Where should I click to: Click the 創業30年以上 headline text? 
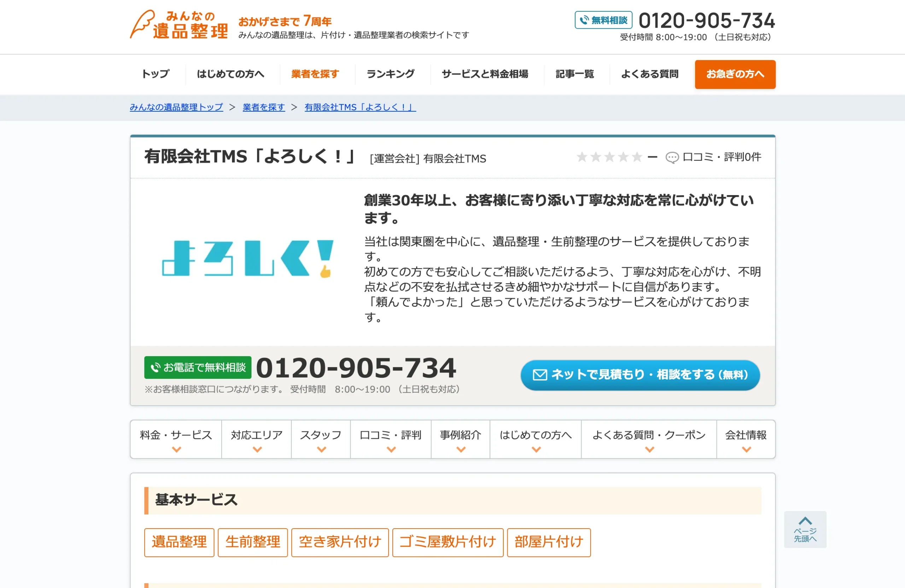(x=559, y=209)
